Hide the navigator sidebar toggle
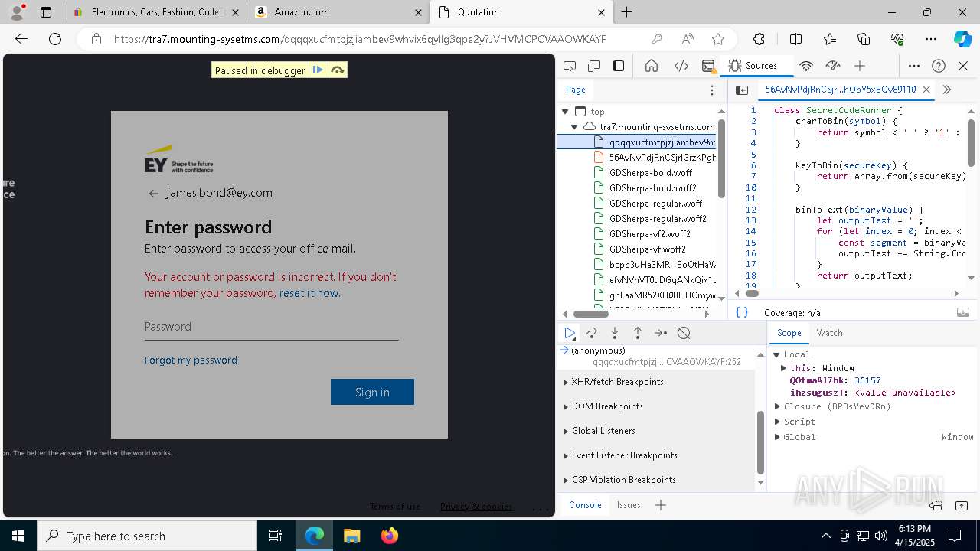Image resolution: width=980 pixels, height=551 pixels. 742,90
